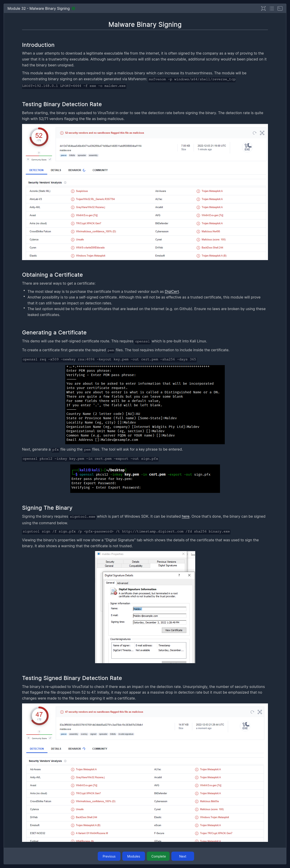Go to the Previous module
Image resolution: width=290 pixels, height=868 pixels.
pyautogui.click(x=109, y=856)
